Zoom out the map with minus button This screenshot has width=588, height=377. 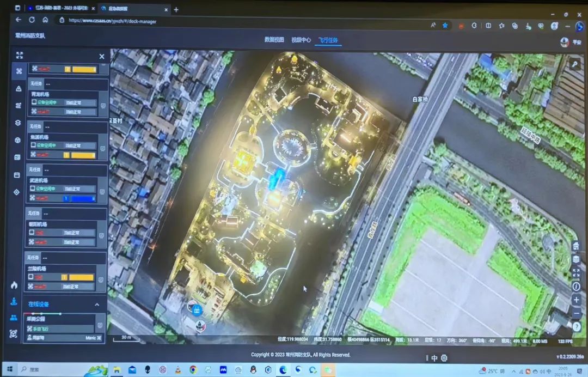(x=577, y=313)
